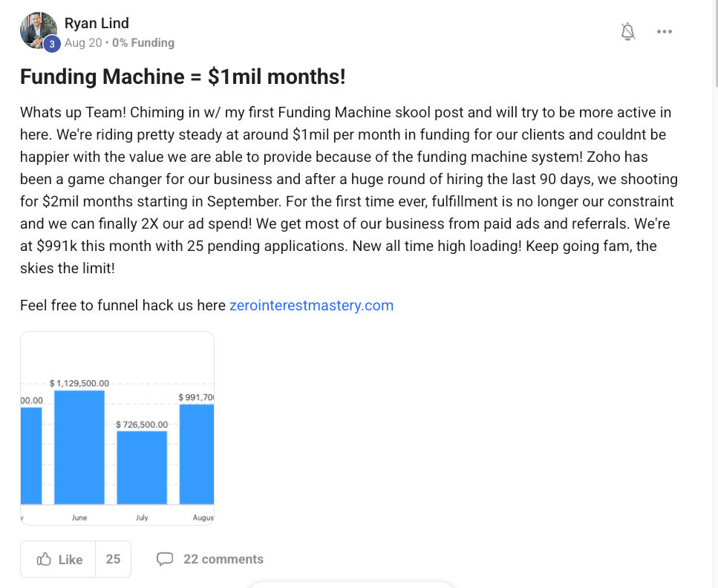
Task: View the list of 25 likes
Action: tap(113, 559)
